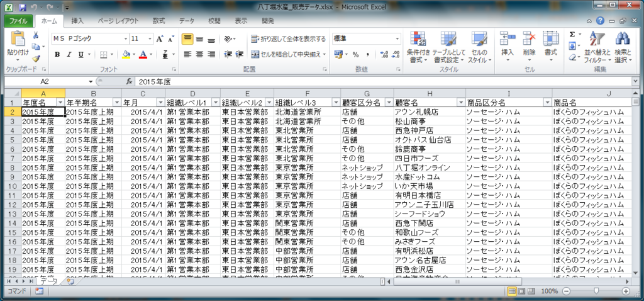Click the Excel Help question mark

[601, 21]
